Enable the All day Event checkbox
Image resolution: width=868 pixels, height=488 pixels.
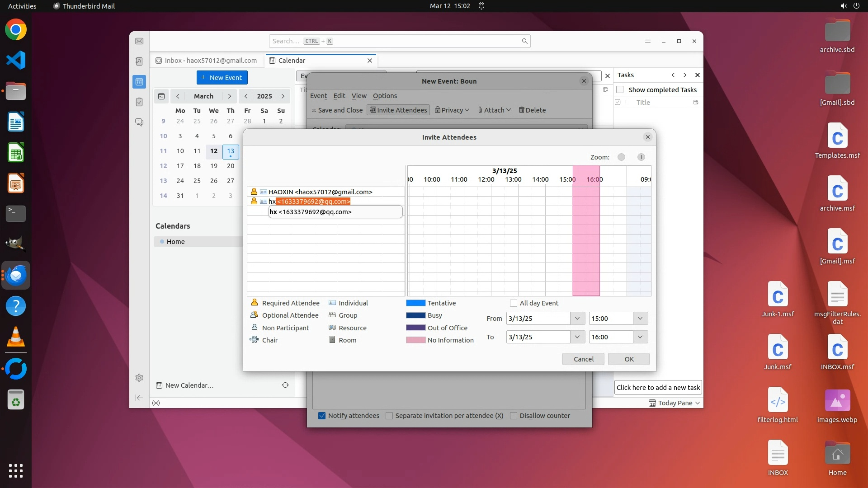click(514, 303)
